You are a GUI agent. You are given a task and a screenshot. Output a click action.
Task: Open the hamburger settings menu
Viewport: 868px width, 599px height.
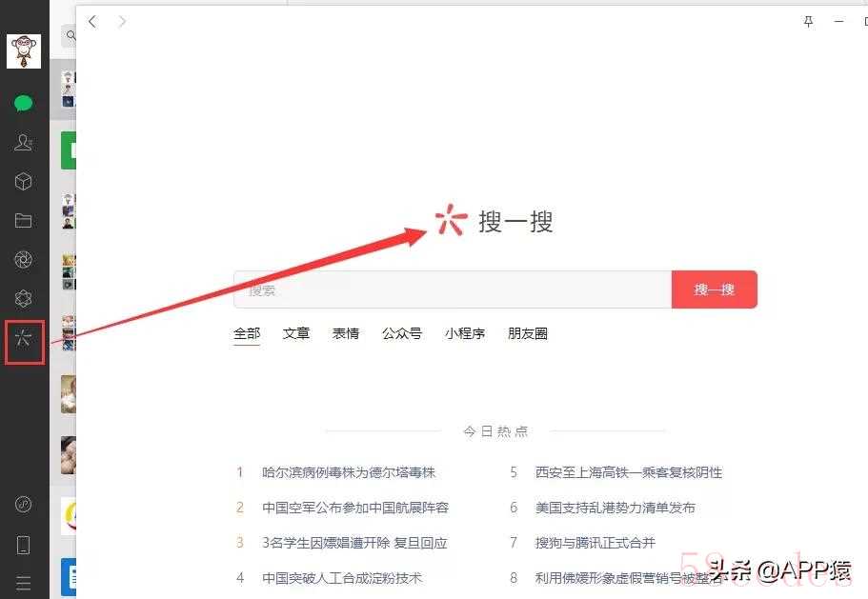[x=23, y=583]
